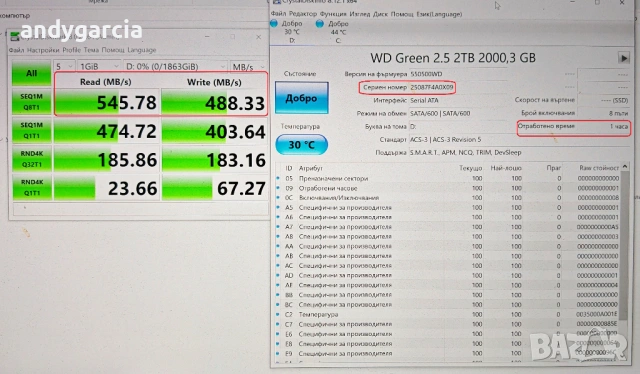Start the SEQ1M Q1T1 test

pyautogui.click(x=31, y=130)
